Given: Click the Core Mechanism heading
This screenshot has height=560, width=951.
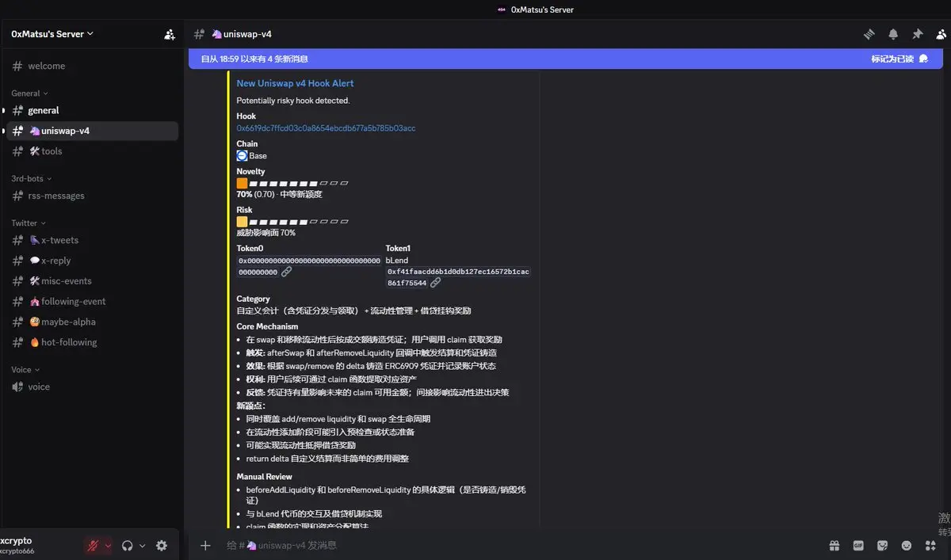Looking at the screenshot, I should 267,326.
